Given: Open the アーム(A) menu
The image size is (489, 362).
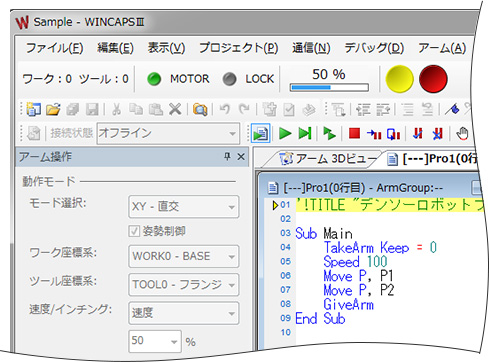Looking at the screenshot, I should [x=442, y=48].
